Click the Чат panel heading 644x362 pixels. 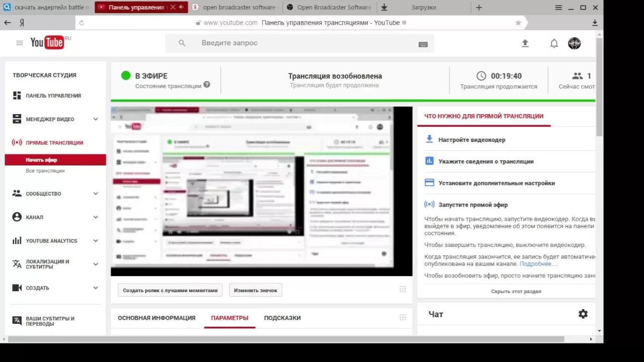tap(436, 314)
